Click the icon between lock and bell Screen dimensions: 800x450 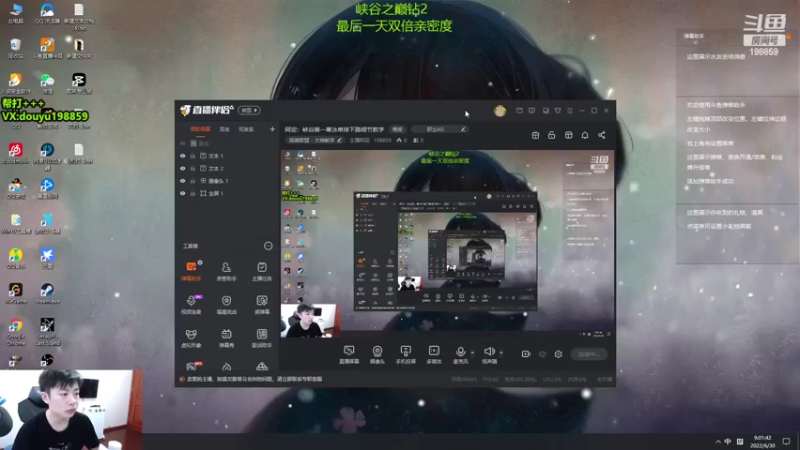coord(568,135)
